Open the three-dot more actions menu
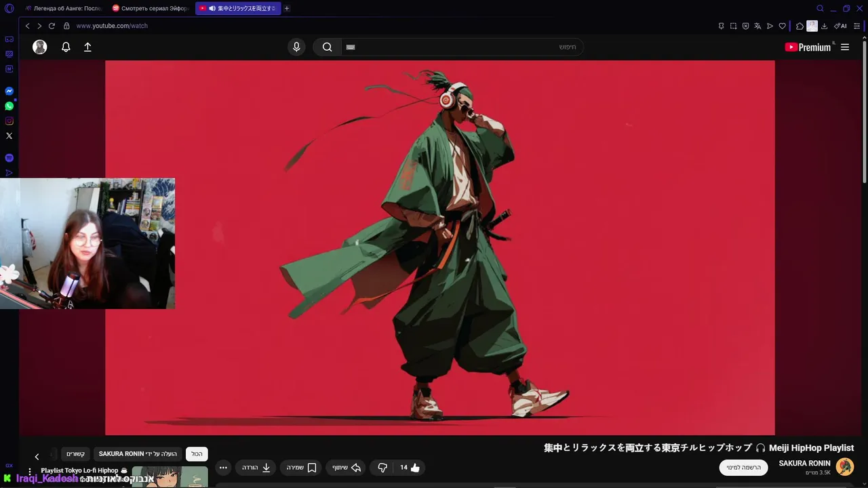The height and width of the screenshot is (488, 868). 223,468
